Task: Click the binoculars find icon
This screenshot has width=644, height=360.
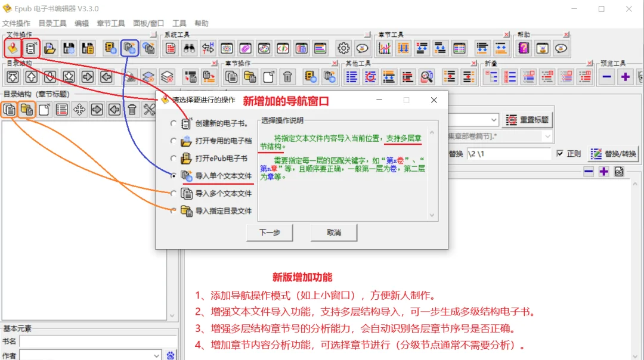Action: click(189, 48)
